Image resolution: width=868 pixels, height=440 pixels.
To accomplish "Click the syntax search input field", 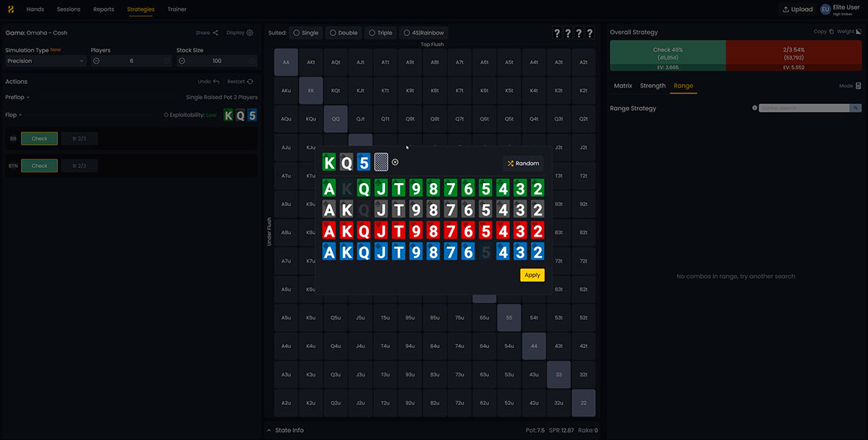I will [x=803, y=107].
